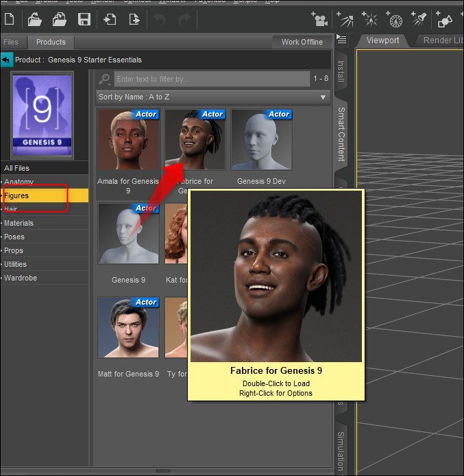Click the Product: Genesis 9 Starter Essentials title
The image size is (464, 476).
click(x=78, y=60)
